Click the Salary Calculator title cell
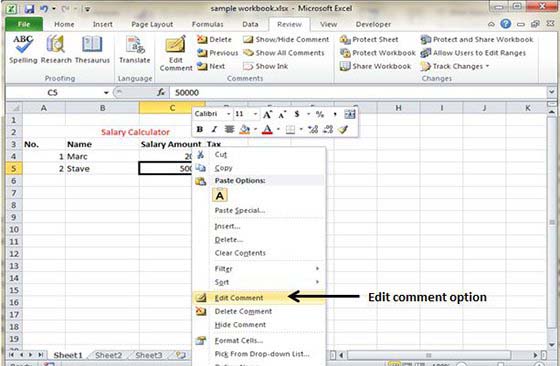Viewport: 560px width, 366px height. point(135,132)
